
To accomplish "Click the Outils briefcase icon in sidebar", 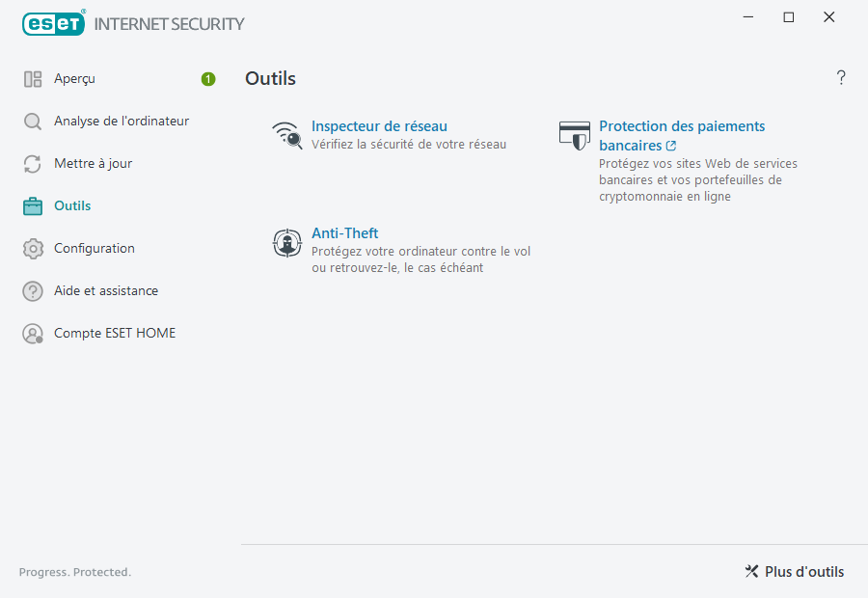I will click(x=32, y=205).
